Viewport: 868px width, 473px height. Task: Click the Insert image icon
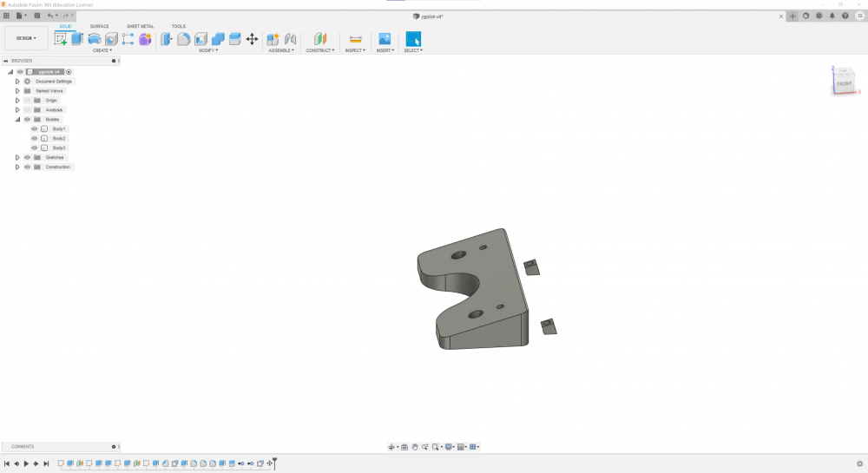tap(385, 39)
